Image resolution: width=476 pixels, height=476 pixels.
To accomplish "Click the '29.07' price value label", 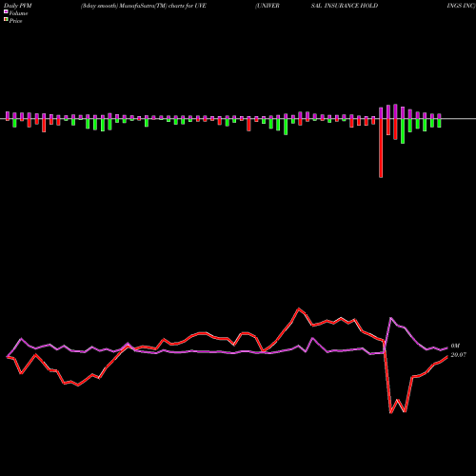I will point(459,355).
